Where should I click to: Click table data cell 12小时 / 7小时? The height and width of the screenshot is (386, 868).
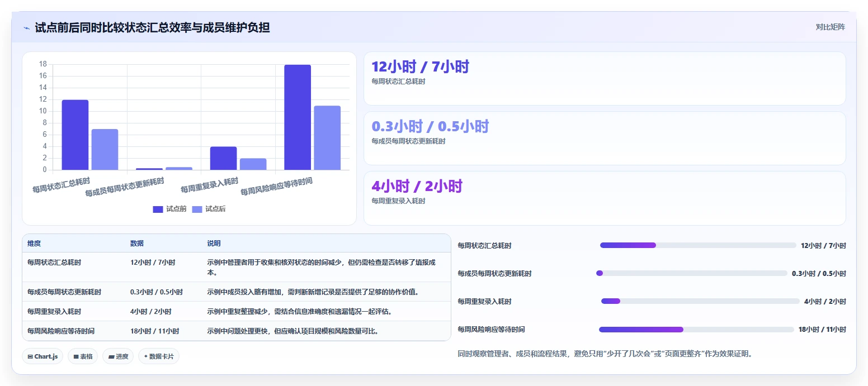pos(153,262)
